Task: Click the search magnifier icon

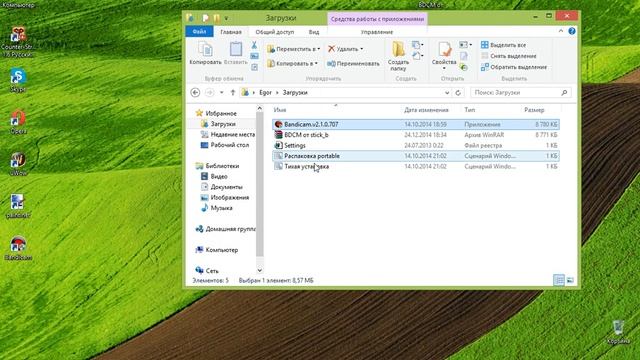Action: point(564,93)
